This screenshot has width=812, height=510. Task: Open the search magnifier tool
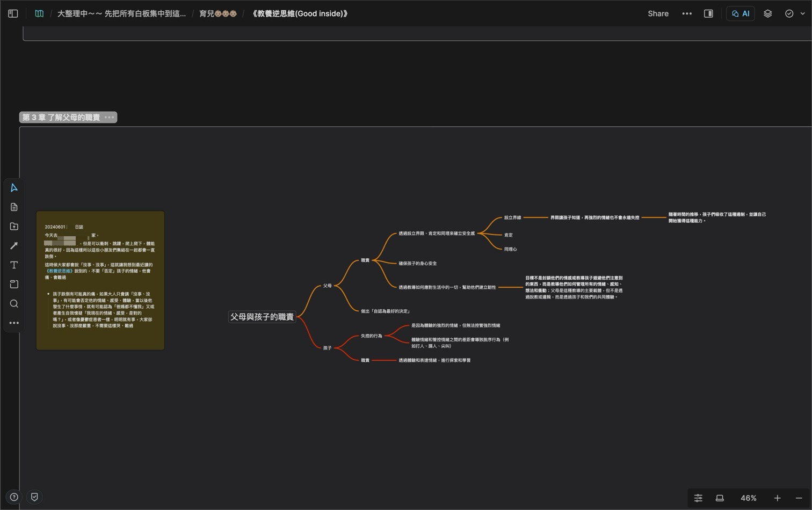click(x=14, y=304)
